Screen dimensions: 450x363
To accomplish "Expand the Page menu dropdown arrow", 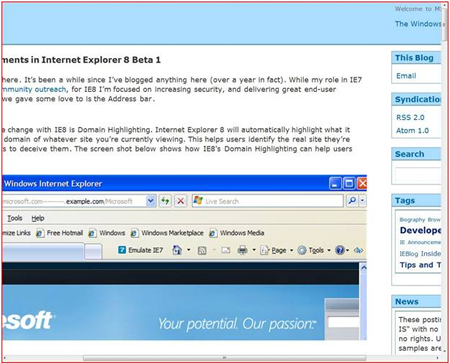I will point(291,250).
